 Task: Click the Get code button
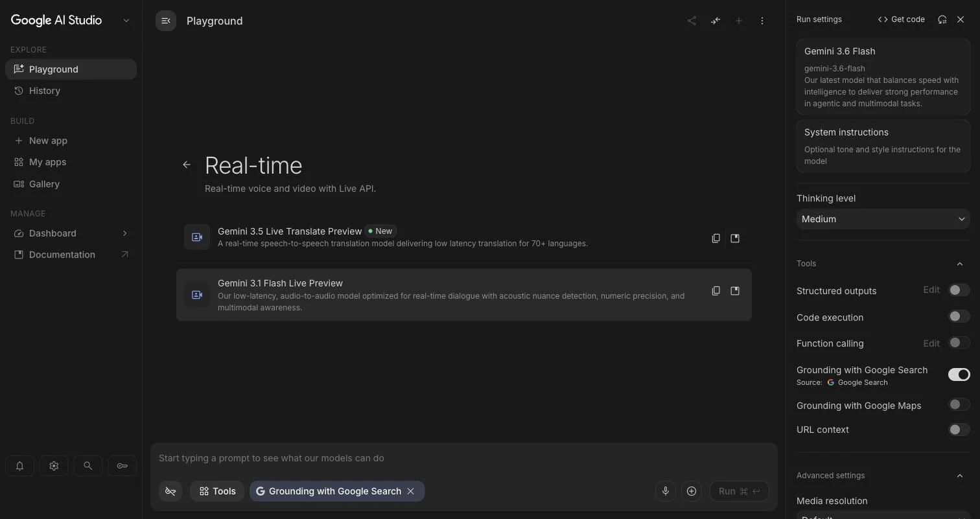tap(901, 19)
